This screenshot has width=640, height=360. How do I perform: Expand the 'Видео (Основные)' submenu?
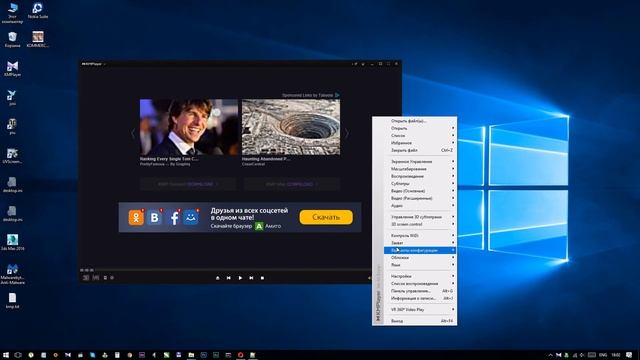click(420, 191)
